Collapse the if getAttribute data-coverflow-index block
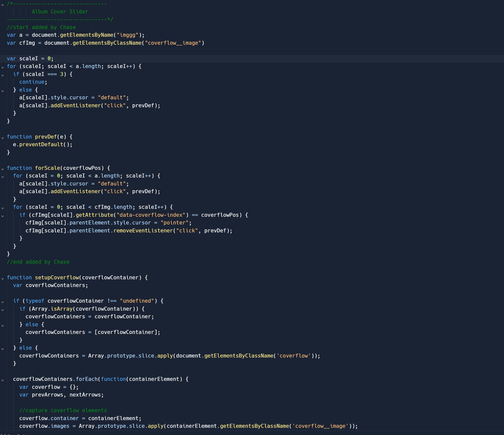 pyautogui.click(x=2, y=216)
